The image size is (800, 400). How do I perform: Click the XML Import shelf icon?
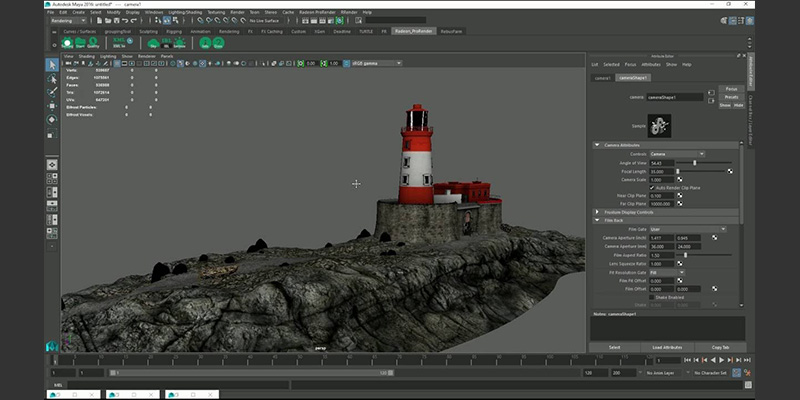(x=119, y=43)
